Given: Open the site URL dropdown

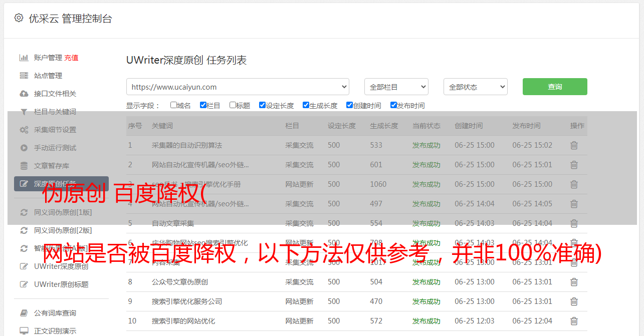Looking at the screenshot, I should point(238,87).
